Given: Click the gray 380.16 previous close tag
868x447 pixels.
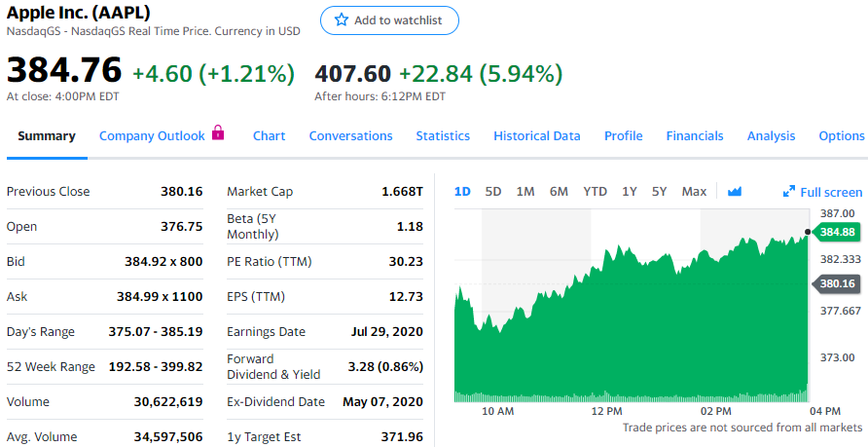Looking at the screenshot, I should (x=836, y=283).
